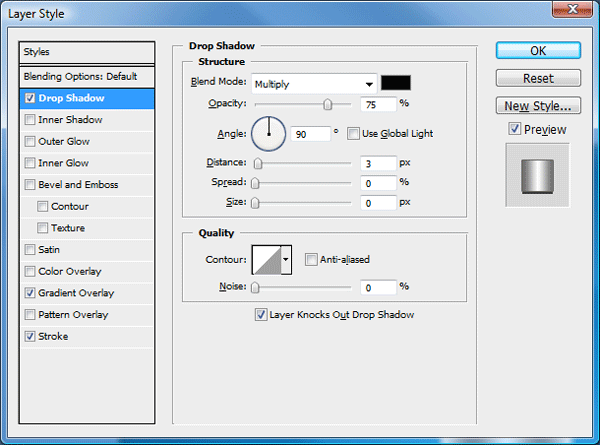The width and height of the screenshot is (600, 445).
Task: Open the Inner Glow settings row
Action: [x=87, y=163]
